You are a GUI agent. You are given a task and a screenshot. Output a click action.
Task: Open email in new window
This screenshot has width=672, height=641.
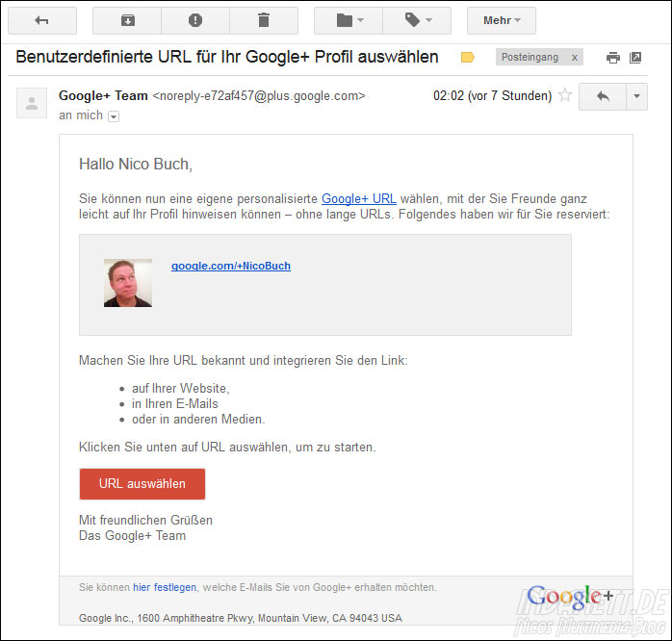(635, 58)
